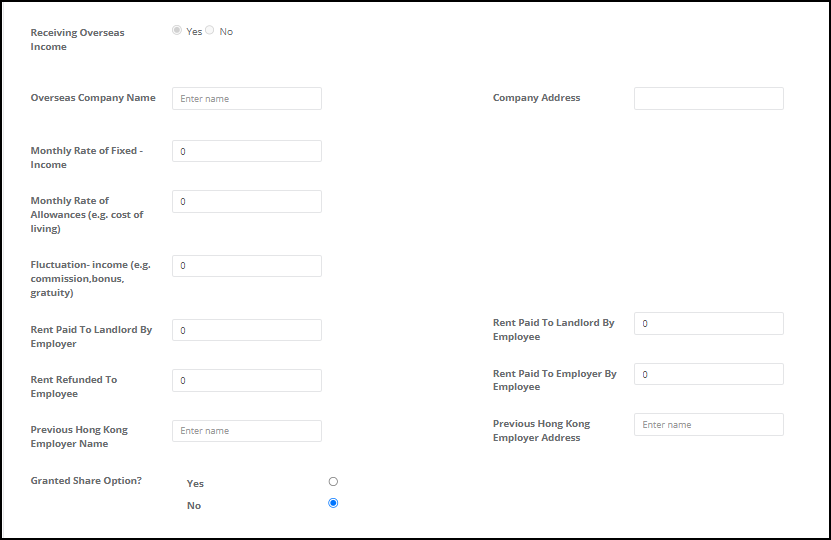Screen dimensions: 831x540
Task: Click the Overseas Company Name field
Action: [x=247, y=99]
